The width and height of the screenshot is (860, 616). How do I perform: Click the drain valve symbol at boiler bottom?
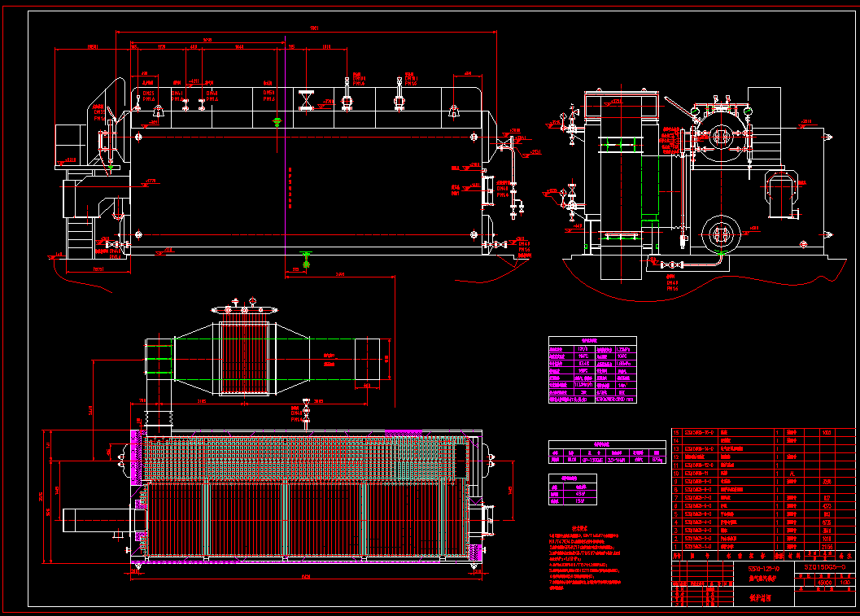[x=305, y=262]
